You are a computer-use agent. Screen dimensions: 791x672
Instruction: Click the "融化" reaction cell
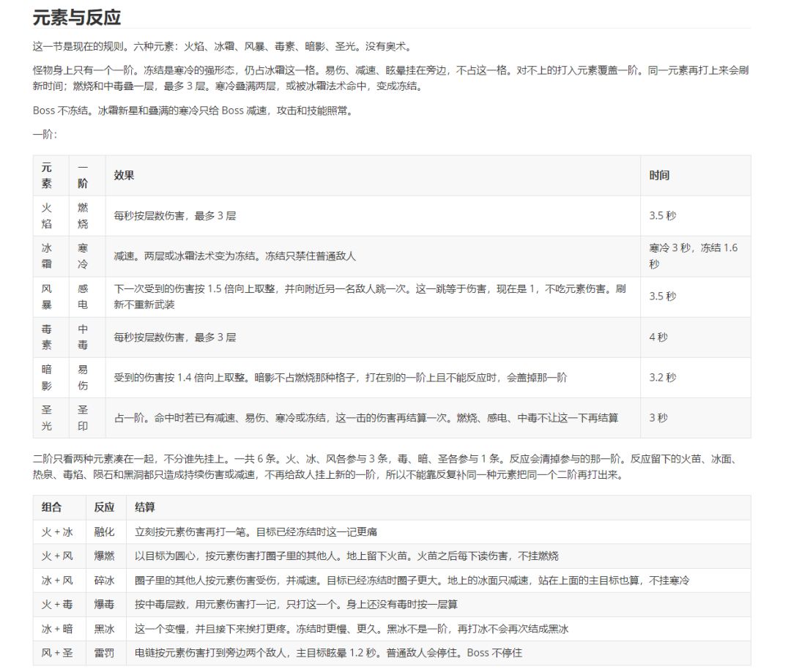[106, 532]
